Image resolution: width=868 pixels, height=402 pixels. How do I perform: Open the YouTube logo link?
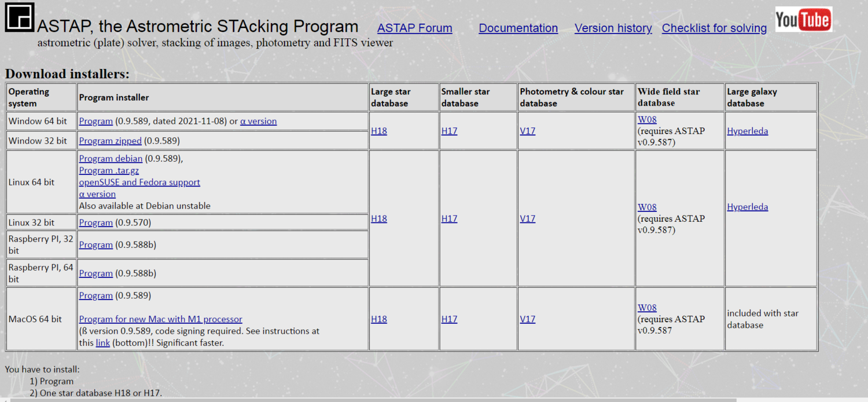[804, 19]
